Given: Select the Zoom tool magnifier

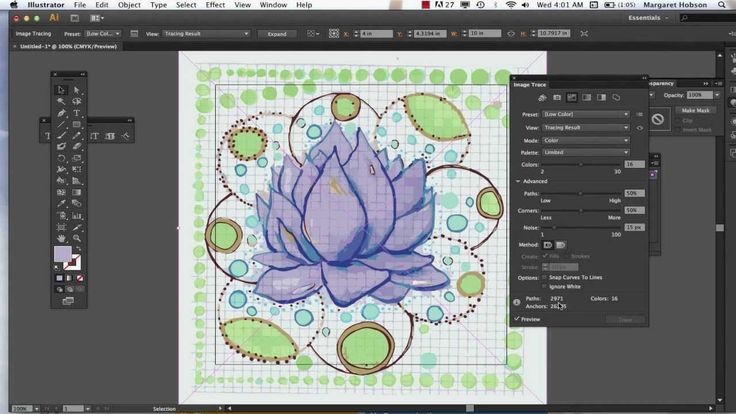Looking at the screenshot, I should click(x=77, y=238).
